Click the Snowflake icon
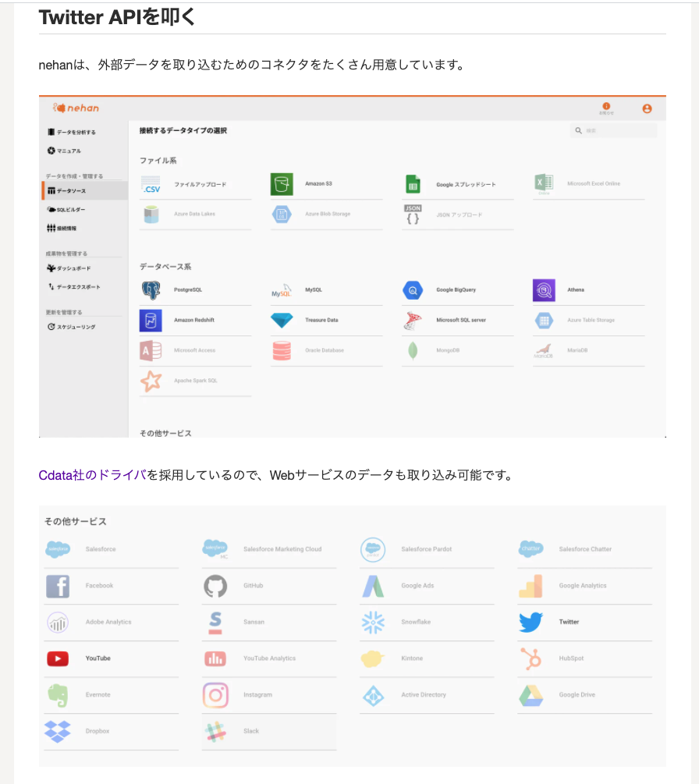 pos(373,623)
